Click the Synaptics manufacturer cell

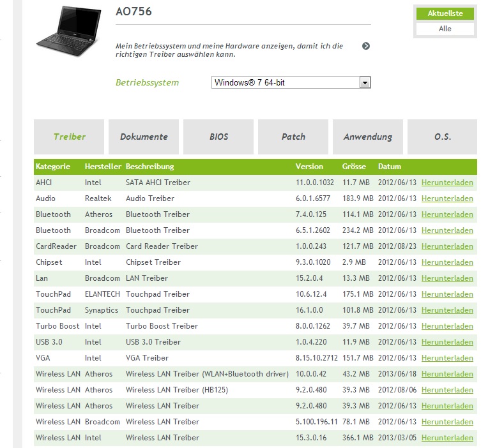click(x=101, y=310)
